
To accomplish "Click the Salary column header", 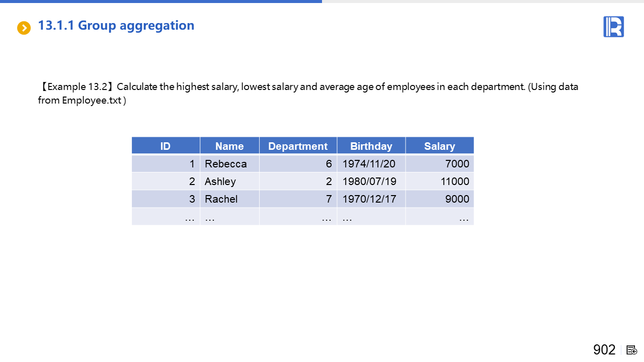I will click(x=439, y=146).
